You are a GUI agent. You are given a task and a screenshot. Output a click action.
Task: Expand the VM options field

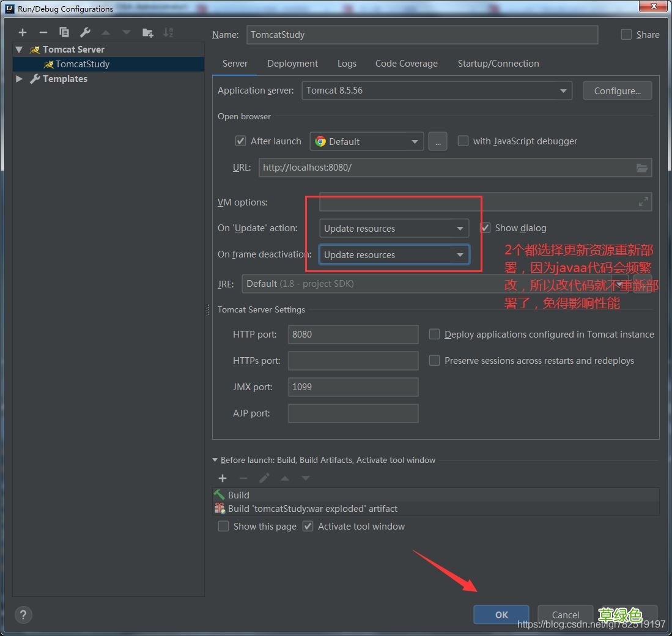coord(643,202)
